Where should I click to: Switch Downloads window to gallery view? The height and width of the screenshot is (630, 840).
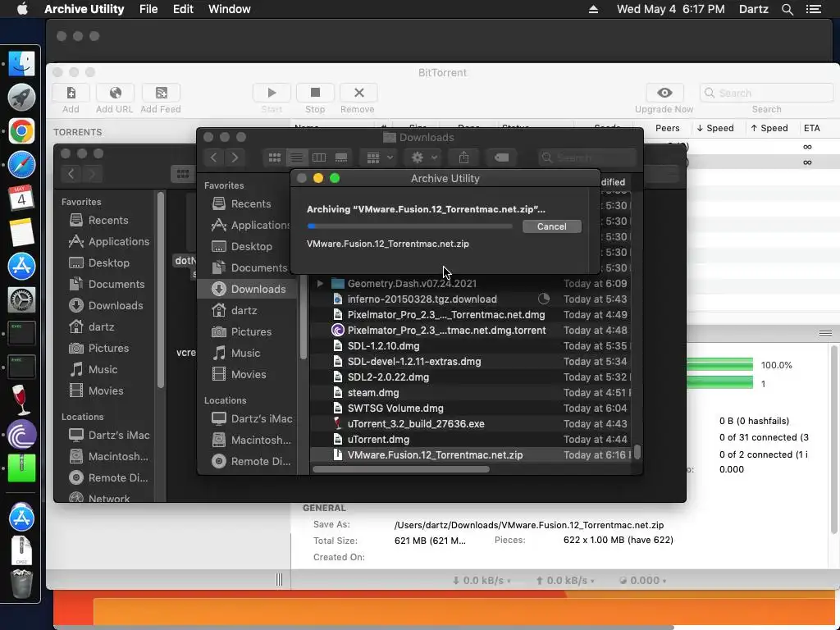pos(341,157)
